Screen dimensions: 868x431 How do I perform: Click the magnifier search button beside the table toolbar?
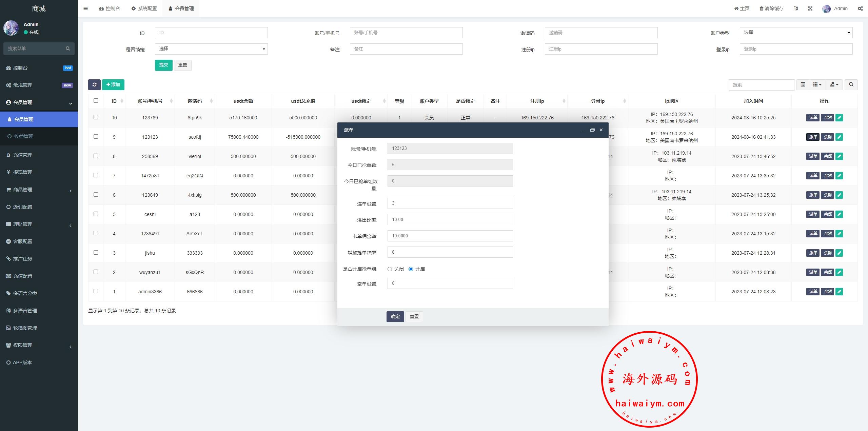coord(851,84)
